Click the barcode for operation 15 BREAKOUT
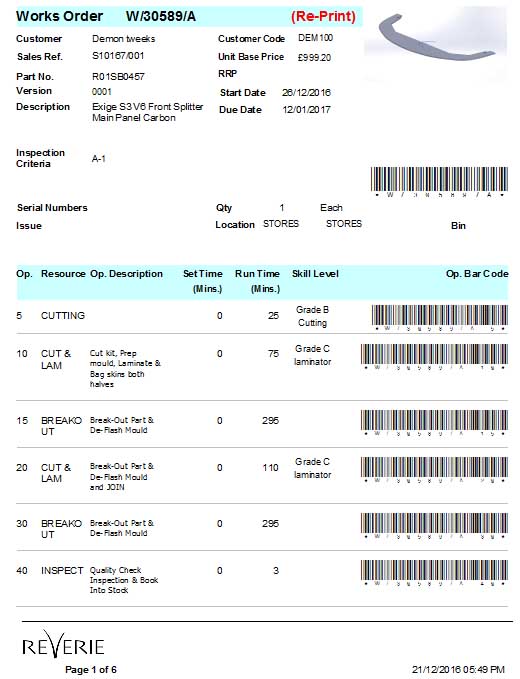This screenshot has height=679, width=520. click(434, 420)
